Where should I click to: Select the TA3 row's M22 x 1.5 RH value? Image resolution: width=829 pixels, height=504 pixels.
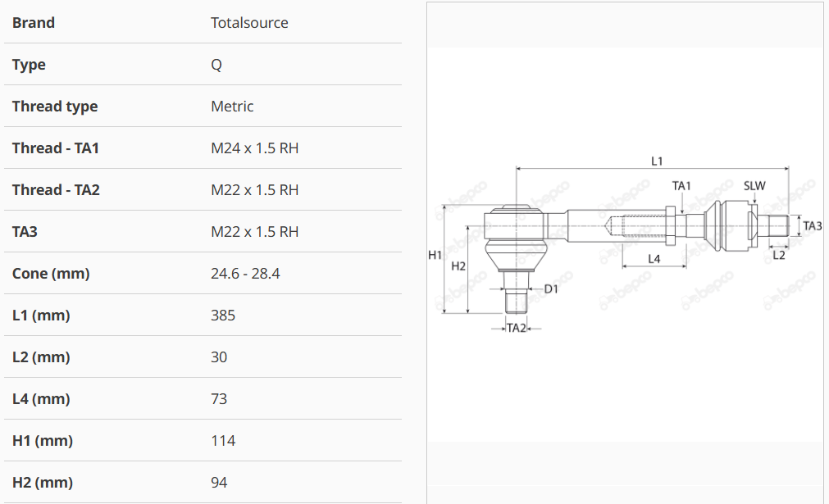[x=254, y=232]
